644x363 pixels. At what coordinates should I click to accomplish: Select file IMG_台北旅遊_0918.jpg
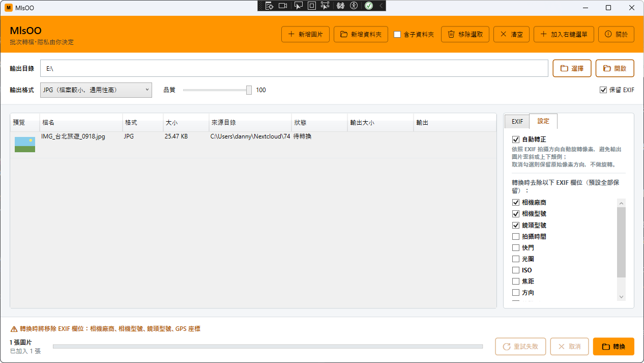coord(73,136)
